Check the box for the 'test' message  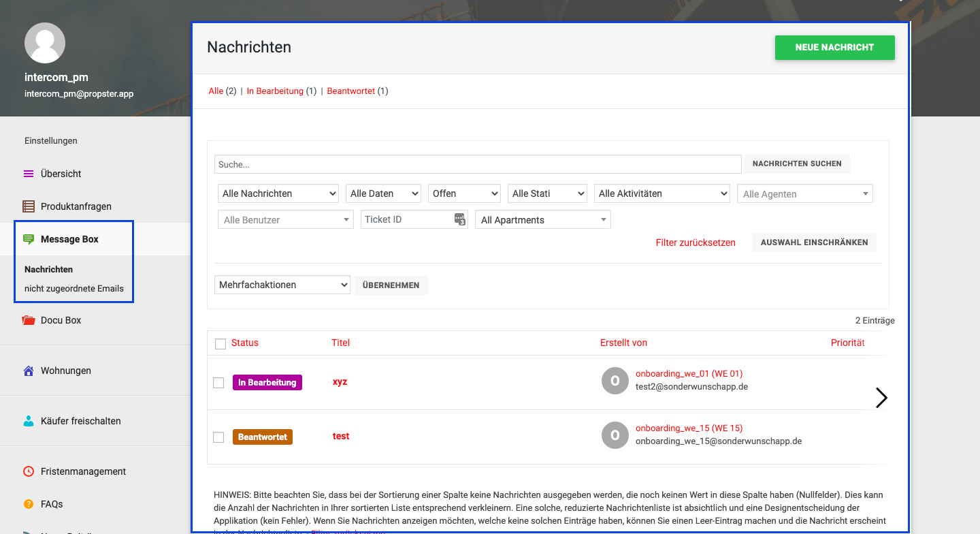coord(218,437)
